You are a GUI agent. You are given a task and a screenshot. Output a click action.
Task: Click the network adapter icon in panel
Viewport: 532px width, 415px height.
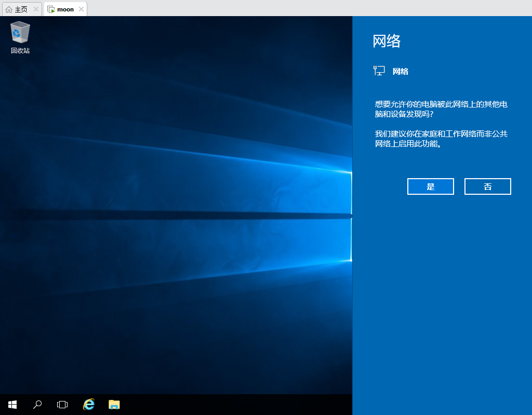pos(379,71)
